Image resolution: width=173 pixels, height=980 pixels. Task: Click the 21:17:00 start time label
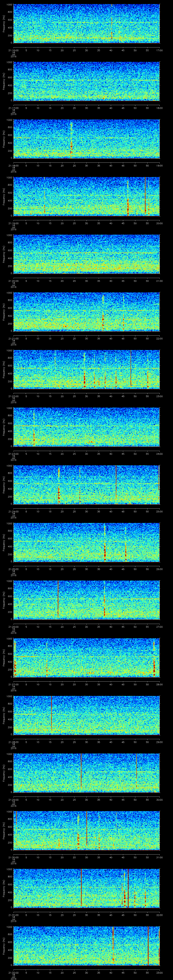[x=13, y=108]
